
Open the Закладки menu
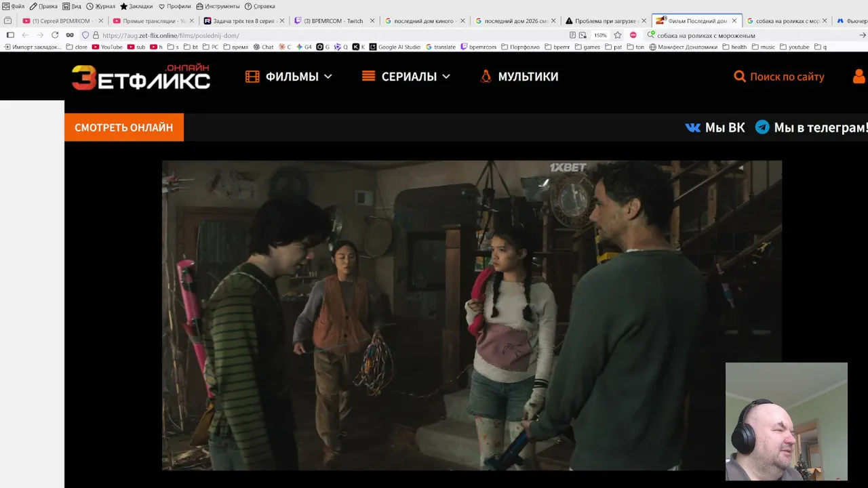(136, 6)
